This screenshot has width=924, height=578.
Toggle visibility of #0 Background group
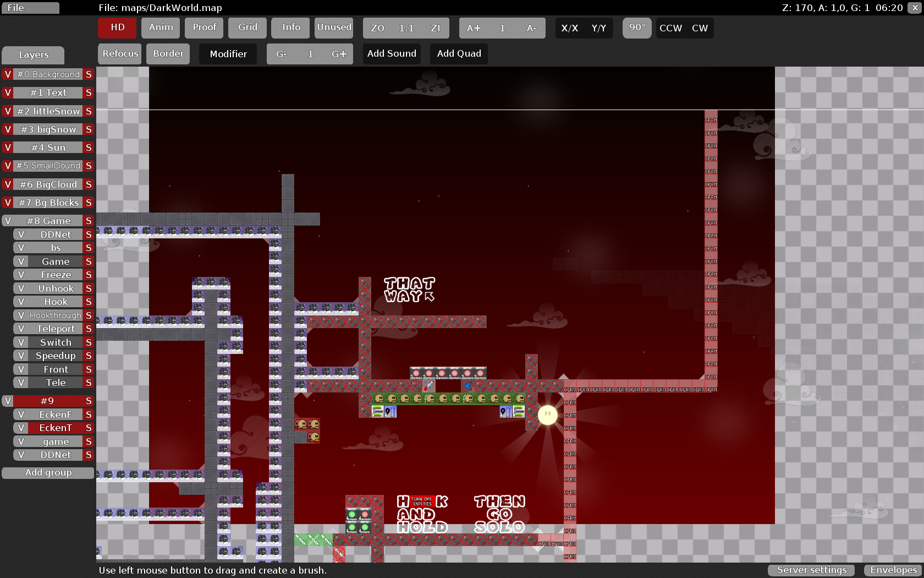tap(8, 74)
